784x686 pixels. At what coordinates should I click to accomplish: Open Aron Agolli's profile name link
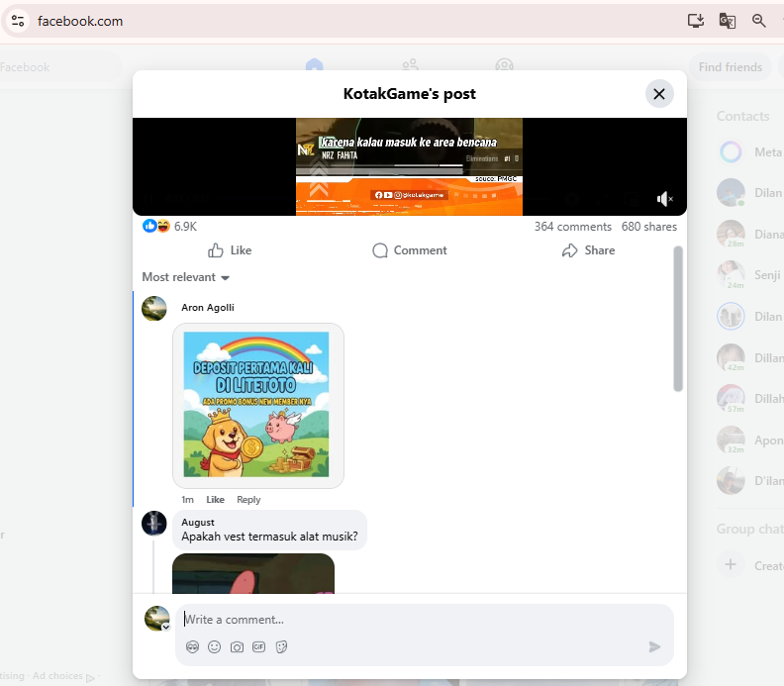[x=208, y=308]
